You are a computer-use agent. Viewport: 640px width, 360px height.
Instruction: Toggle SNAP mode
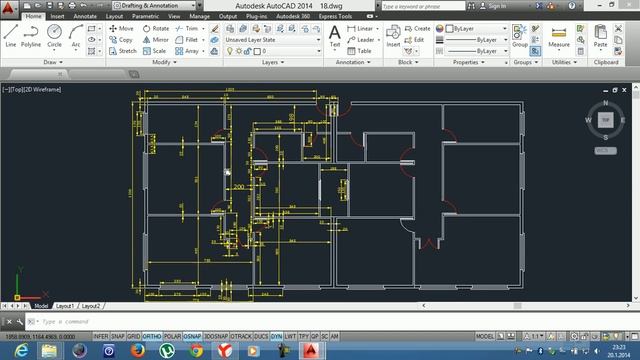pyautogui.click(x=118, y=336)
